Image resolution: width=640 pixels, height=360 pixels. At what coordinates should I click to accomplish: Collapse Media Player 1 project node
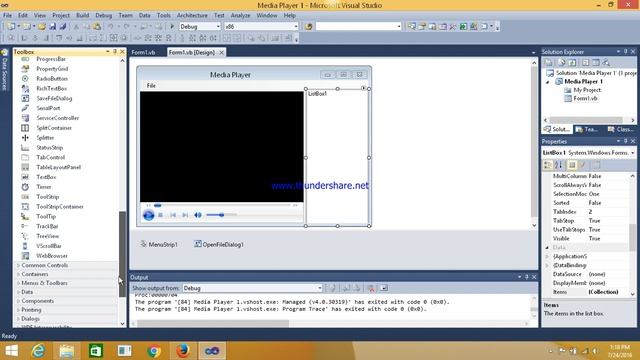click(x=548, y=82)
